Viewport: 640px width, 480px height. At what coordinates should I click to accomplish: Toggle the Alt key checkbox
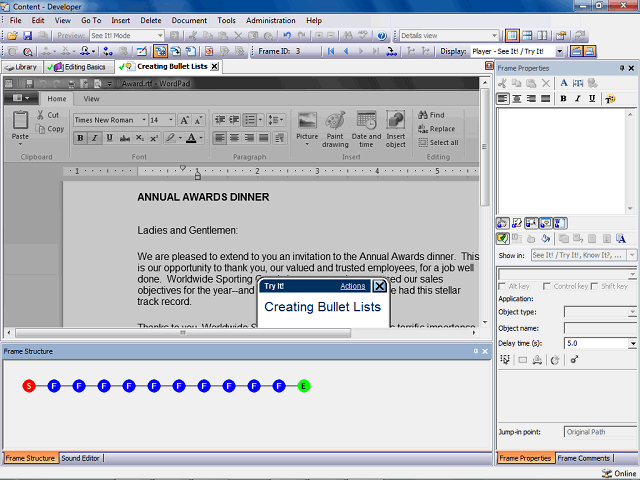(x=502, y=286)
